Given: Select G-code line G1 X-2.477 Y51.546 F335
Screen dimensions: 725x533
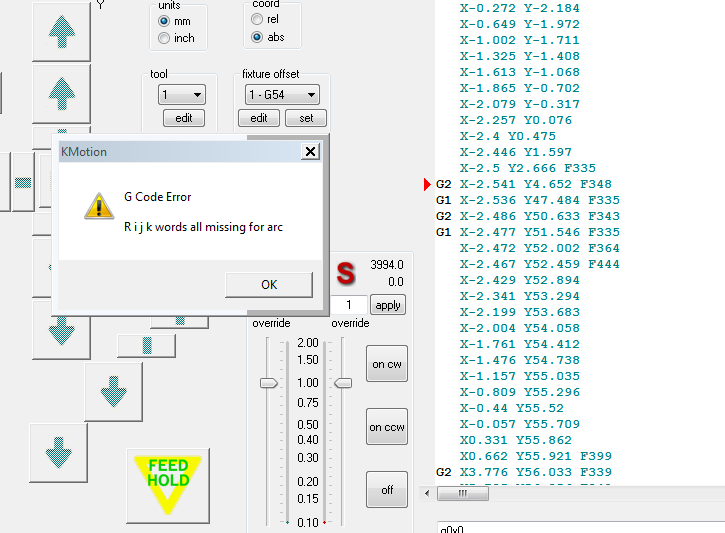Looking at the screenshot, I should (528, 232).
